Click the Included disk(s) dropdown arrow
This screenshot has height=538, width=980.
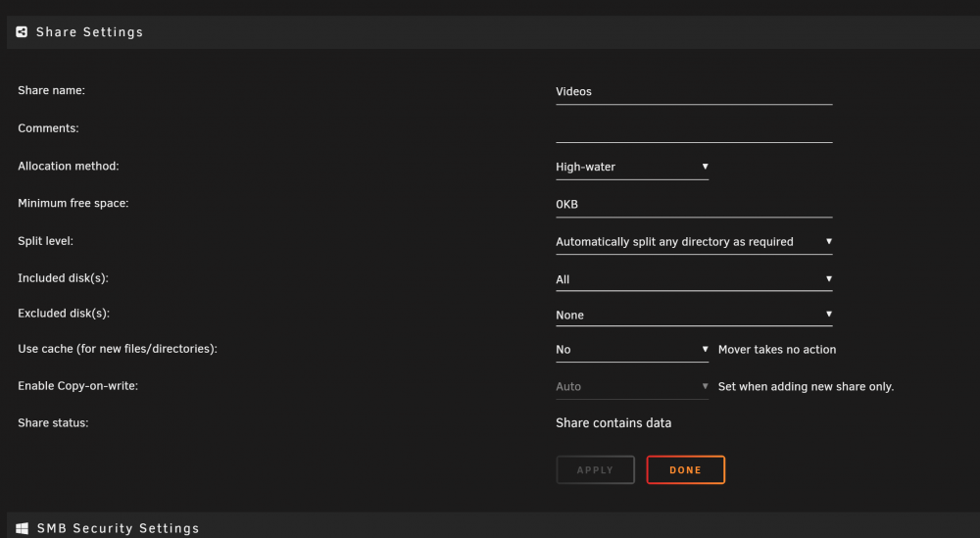point(829,278)
